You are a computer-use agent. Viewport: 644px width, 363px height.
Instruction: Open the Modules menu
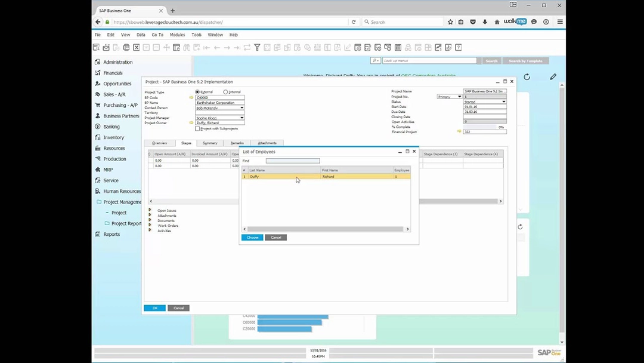177,35
